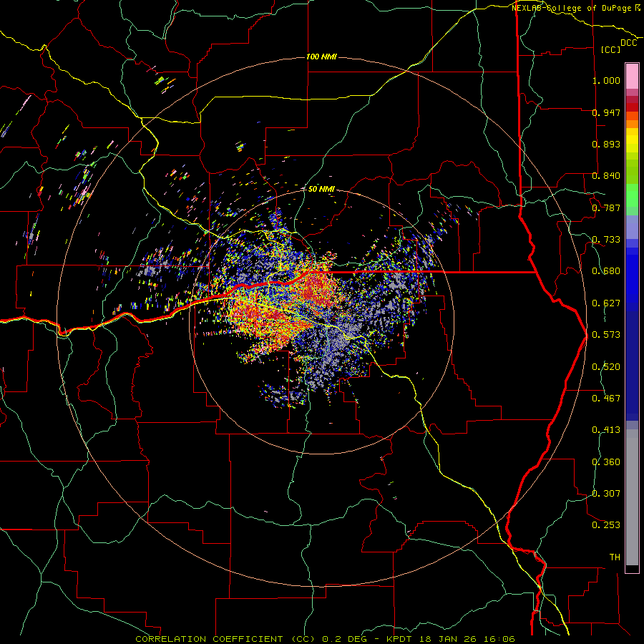This screenshot has width=644, height=644.
Task: Click the 0.573 color scale value
Action: point(606,335)
